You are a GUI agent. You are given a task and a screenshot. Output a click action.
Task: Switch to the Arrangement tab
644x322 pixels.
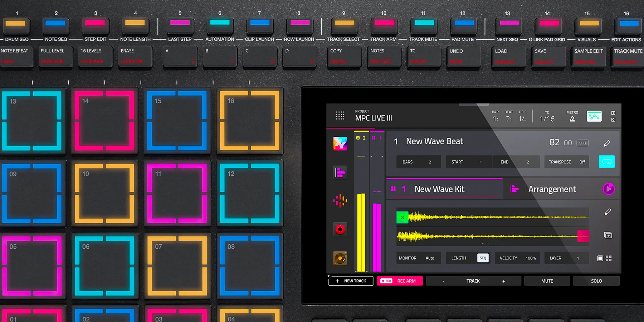pos(552,189)
